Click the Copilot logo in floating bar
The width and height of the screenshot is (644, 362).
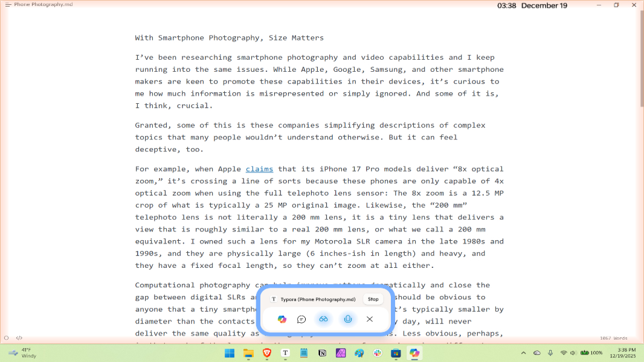click(282, 319)
